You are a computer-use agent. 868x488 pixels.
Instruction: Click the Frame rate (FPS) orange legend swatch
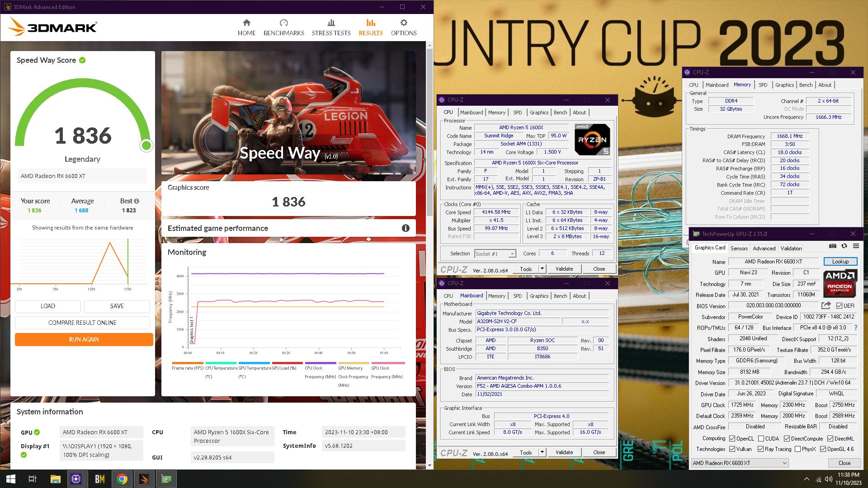[x=188, y=363]
